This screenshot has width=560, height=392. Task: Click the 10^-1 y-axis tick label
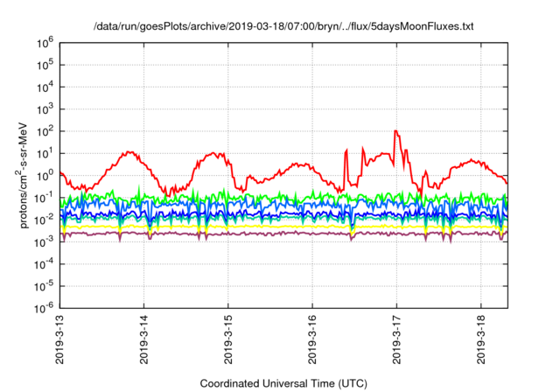pyautogui.click(x=44, y=198)
